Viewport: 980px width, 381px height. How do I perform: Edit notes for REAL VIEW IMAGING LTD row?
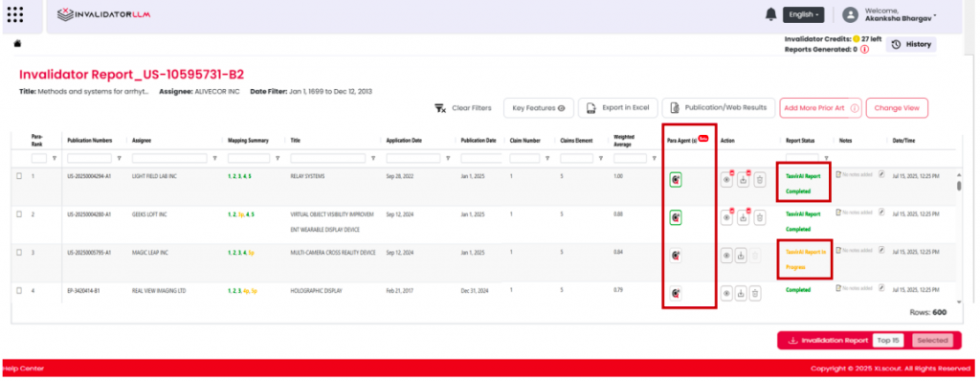point(881,288)
